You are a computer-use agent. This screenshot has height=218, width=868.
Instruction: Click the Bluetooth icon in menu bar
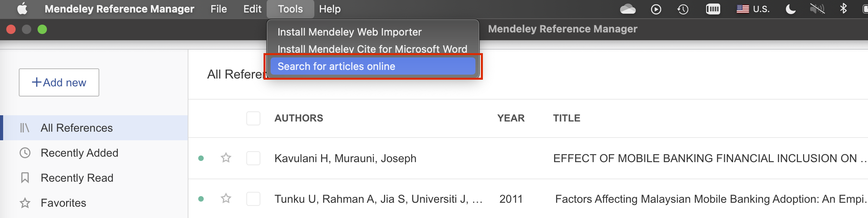coord(843,9)
